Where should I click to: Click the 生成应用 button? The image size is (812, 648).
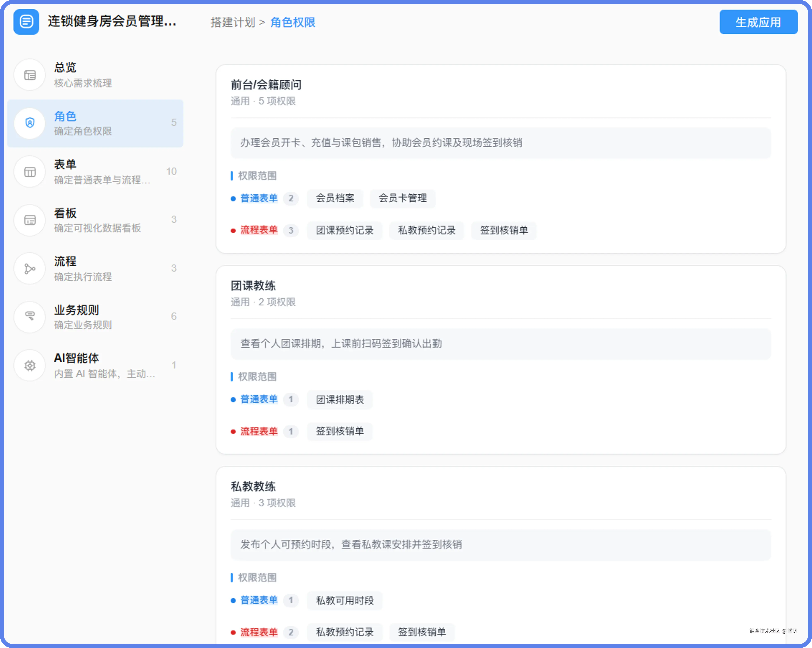pos(758,22)
